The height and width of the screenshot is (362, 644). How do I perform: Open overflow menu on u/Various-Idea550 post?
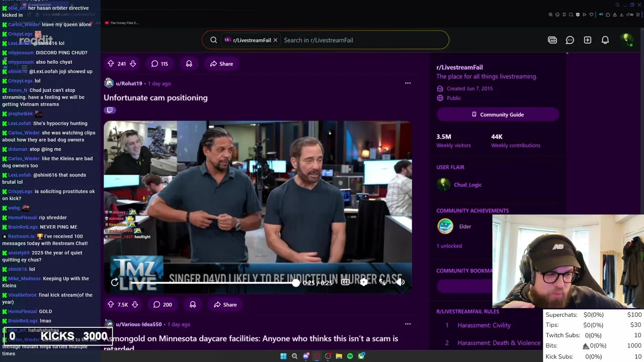click(x=408, y=324)
